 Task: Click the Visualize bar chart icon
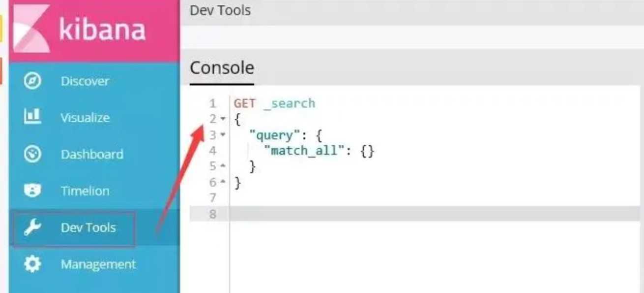click(32, 117)
